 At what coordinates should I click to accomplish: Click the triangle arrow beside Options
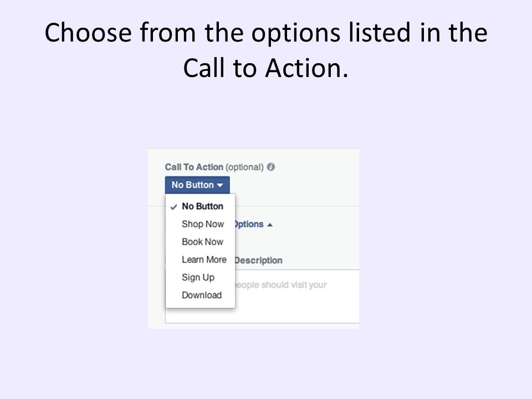click(x=270, y=224)
